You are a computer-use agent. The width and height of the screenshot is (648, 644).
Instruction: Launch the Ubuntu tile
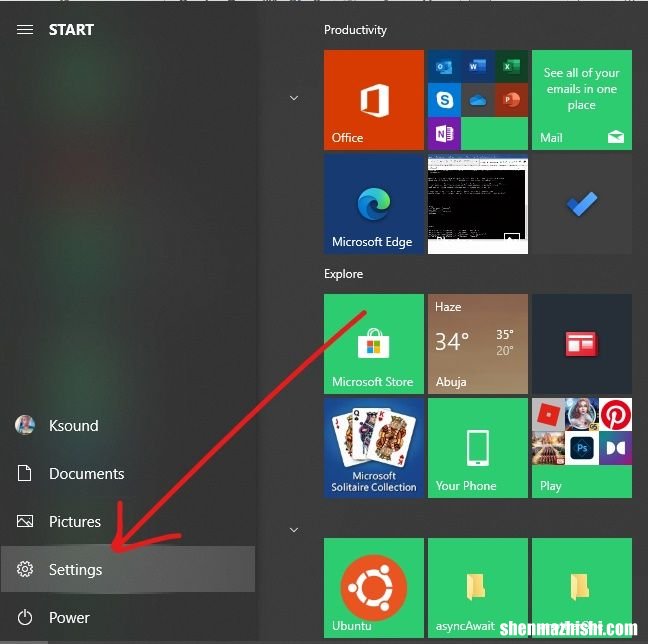click(x=374, y=588)
